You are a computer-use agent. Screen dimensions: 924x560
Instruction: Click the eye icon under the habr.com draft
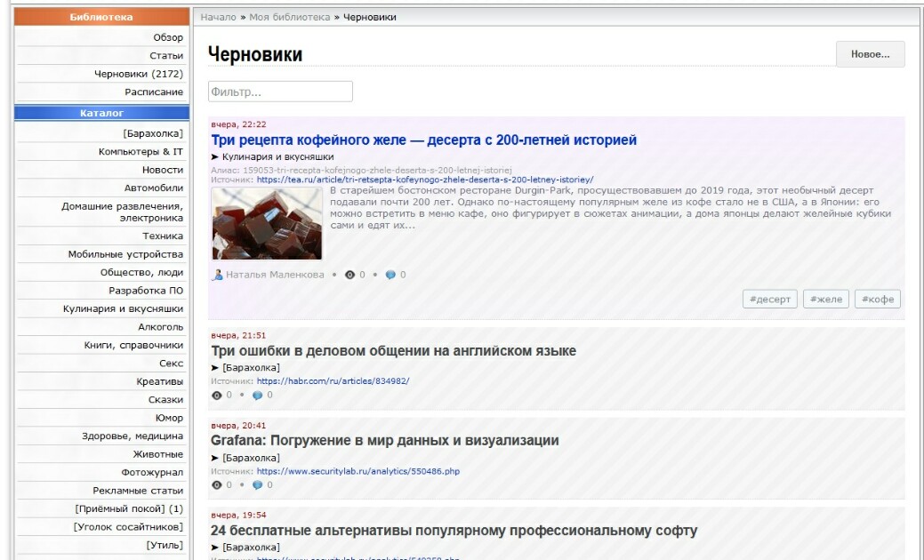coord(217,396)
